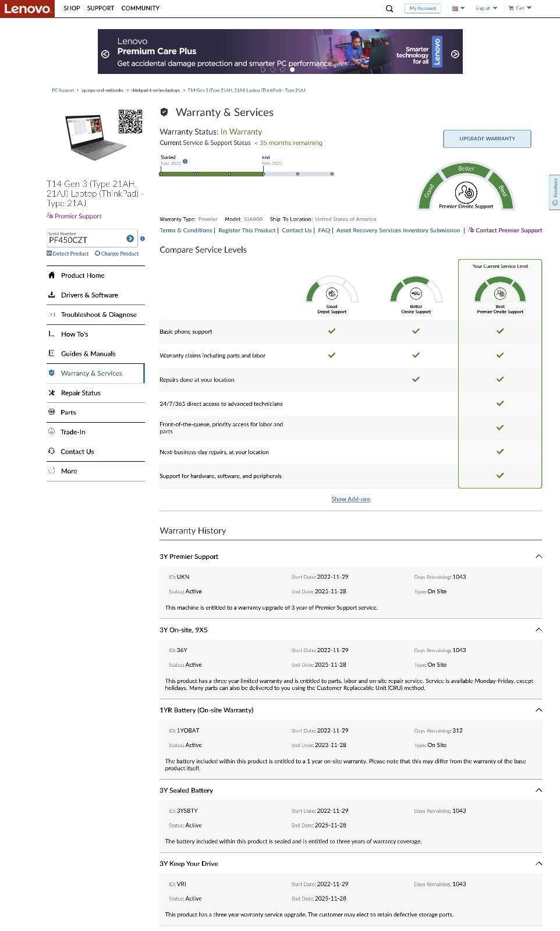Open the English language dropdown
The image size is (560, 931).
pos(486,8)
